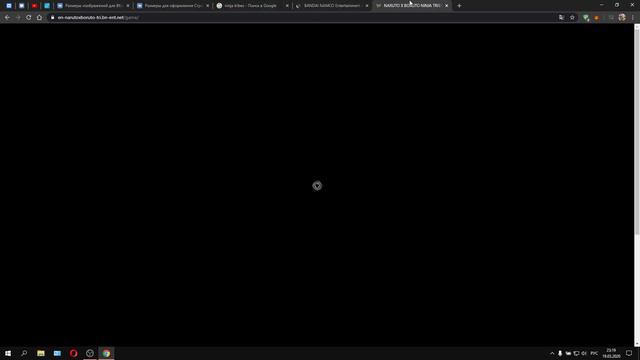Switch to the first pinned tab
This screenshot has height=360, width=640.
click(x=9, y=6)
